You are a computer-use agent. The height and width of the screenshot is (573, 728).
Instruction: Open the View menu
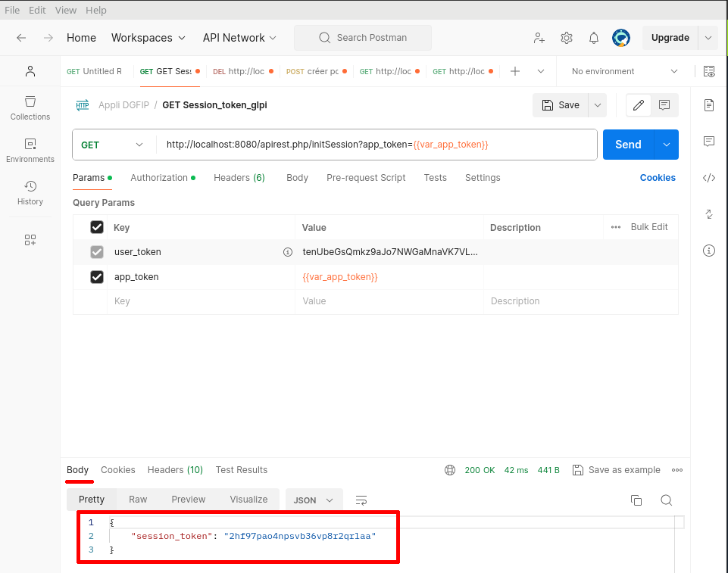(x=66, y=10)
